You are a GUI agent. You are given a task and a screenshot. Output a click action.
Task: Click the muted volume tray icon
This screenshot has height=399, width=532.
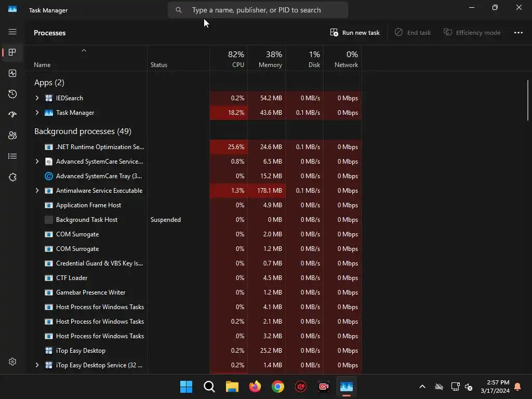click(x=469, y=387)
